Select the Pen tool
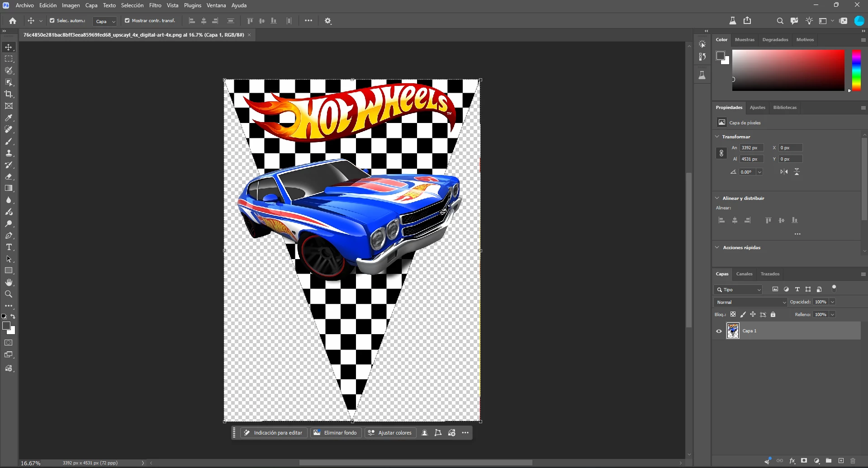This screenshot has width=868, height=468. [9, 236]
